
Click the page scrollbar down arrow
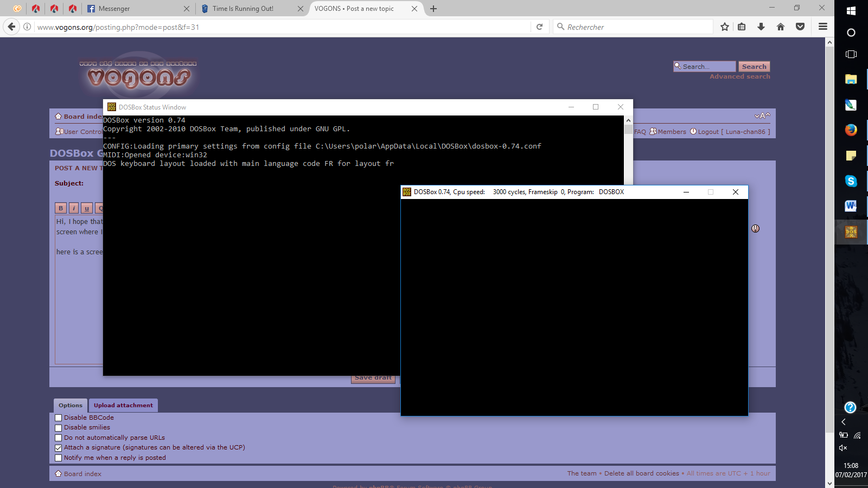(829, 483)
